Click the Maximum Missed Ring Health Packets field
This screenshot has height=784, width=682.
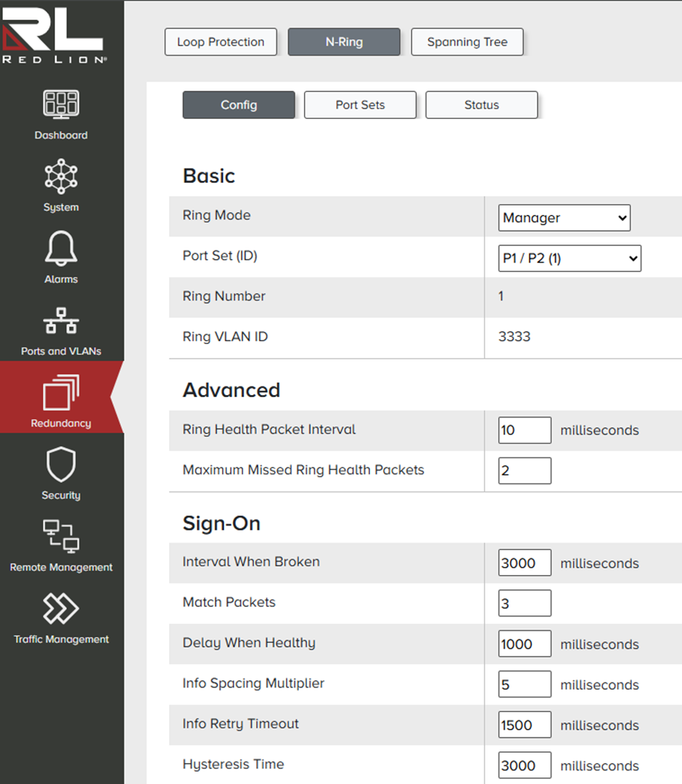(x=525, y=470)
